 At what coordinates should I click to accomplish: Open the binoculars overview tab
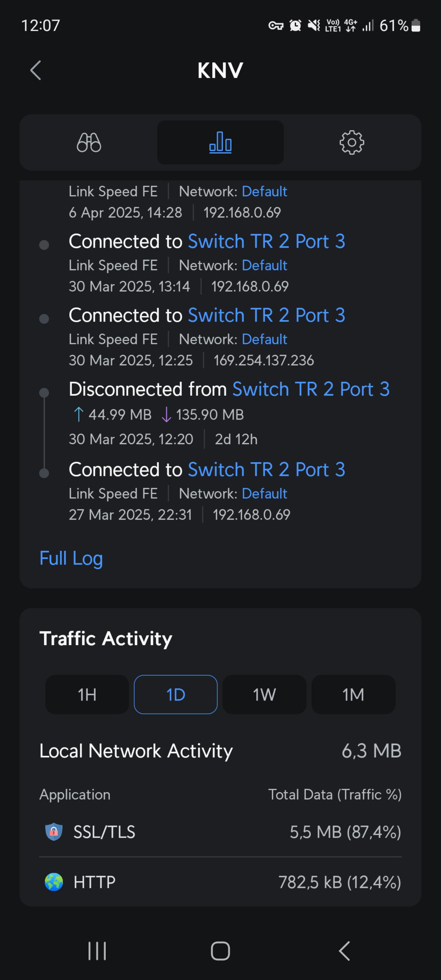click(89, 143)
